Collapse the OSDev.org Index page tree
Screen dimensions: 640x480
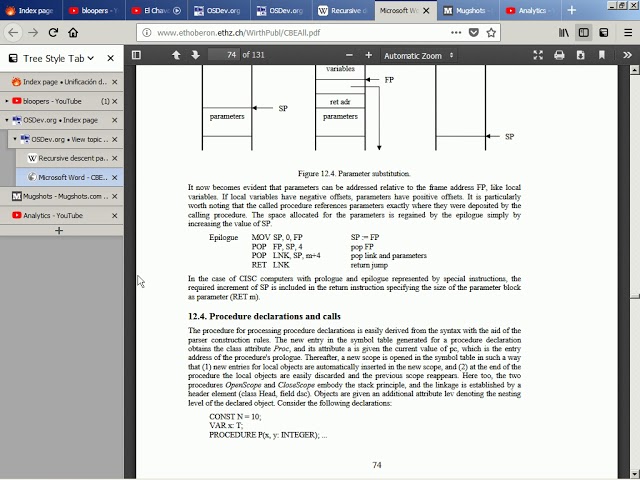point(7,120)
